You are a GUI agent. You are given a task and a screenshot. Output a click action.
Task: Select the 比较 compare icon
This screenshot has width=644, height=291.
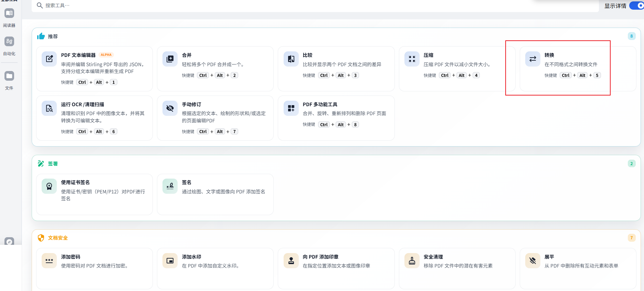(x=291, y=59)
